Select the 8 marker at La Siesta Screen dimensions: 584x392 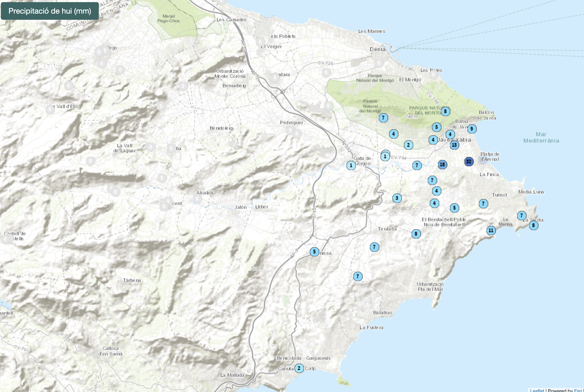point(534,226)
